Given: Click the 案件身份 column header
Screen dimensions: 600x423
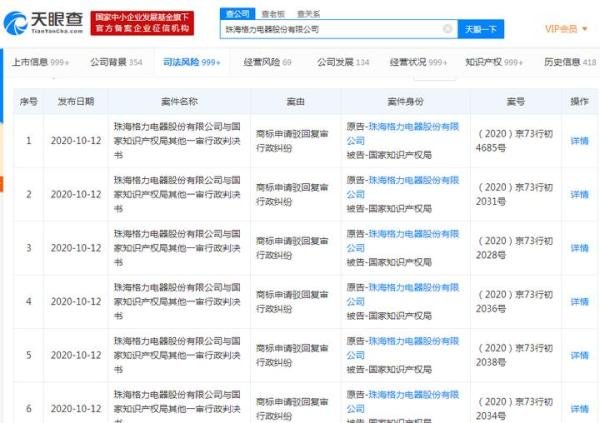Looking at the screenshot, I should 405,101.
